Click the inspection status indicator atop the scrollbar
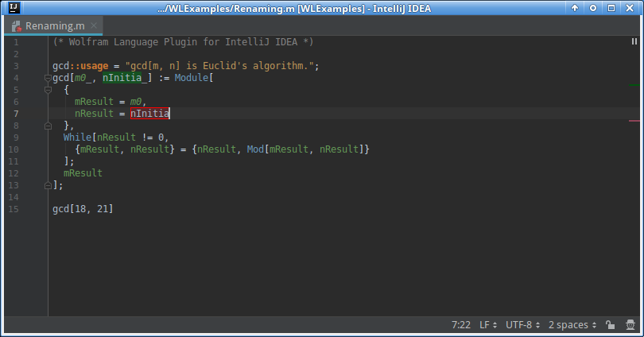Screen dimensions: 644x337 click(x=634, y=41)
